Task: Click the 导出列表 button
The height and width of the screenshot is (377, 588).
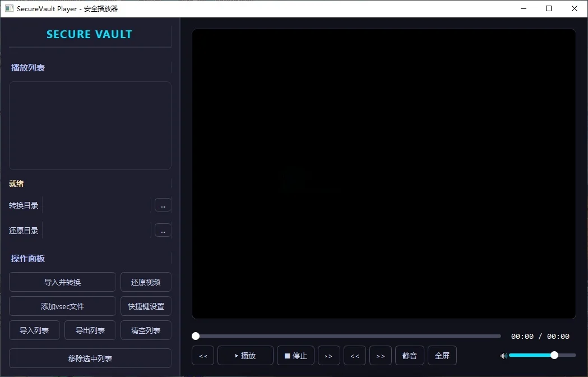Action: coord(90,330)
